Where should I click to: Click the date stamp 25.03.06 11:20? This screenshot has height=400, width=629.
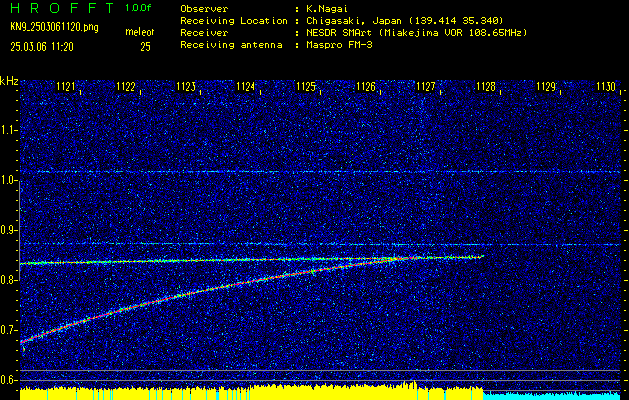42,47
